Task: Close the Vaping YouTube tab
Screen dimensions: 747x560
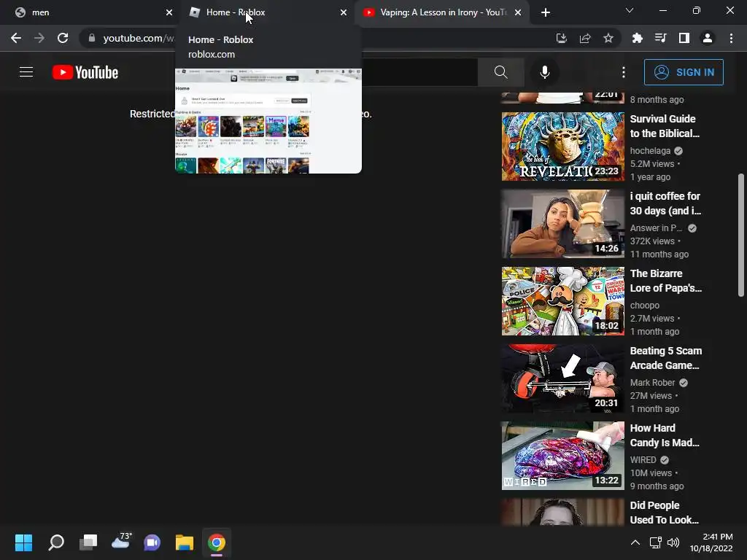Action: click(x=518, y=12)
